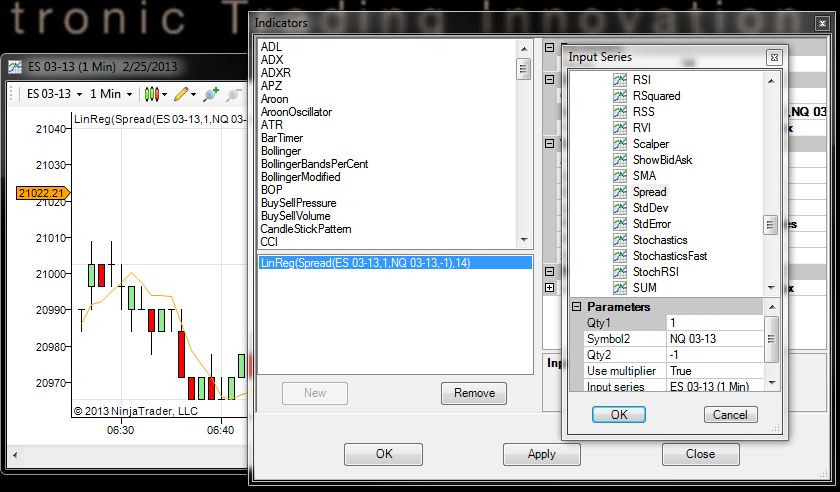The image size is (840, 492).
Task: Open the pencil drawing tools menu
Action: (x=185, y=94)
